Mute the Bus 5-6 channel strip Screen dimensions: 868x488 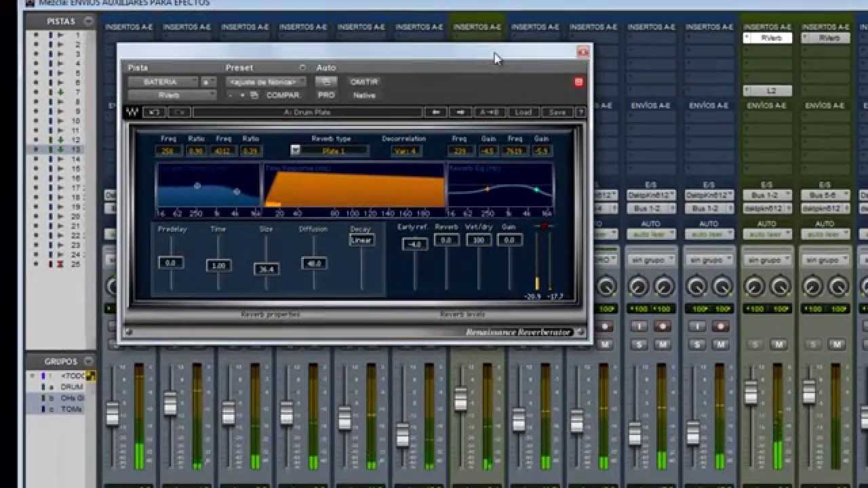coord(837,345)
